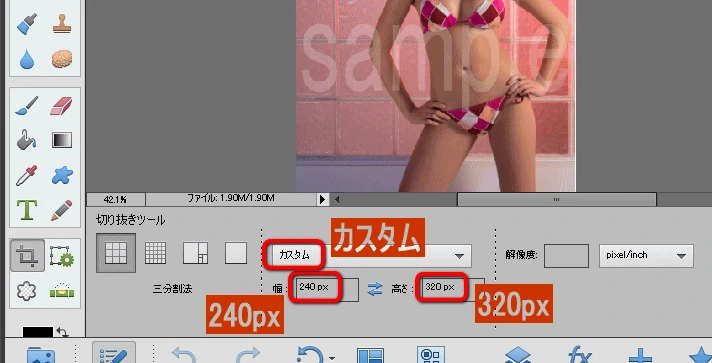The height and width of the screenshot is (363, 712).
Task: Expand the file info arrow in status bar
Action: [x=322, y=199]
